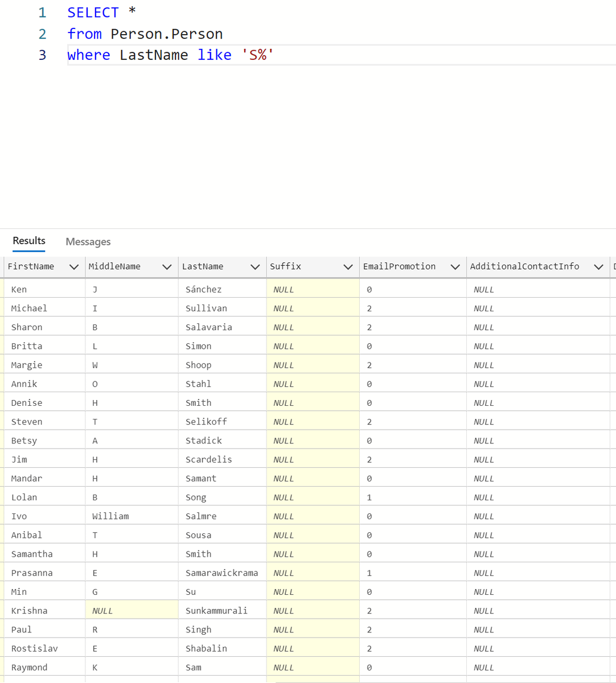This screenshot has height=683, width=616.
Task: Select the LastName cell Sam
Action: (222, 667)
